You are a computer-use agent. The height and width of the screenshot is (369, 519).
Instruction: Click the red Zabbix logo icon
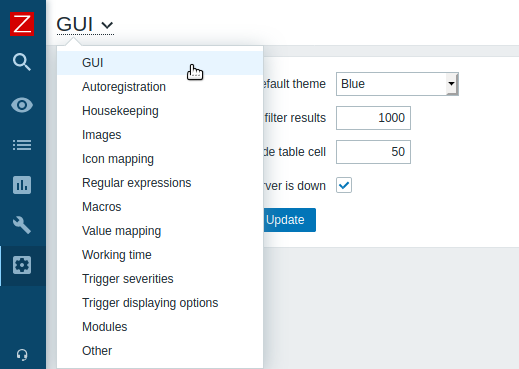22,24
